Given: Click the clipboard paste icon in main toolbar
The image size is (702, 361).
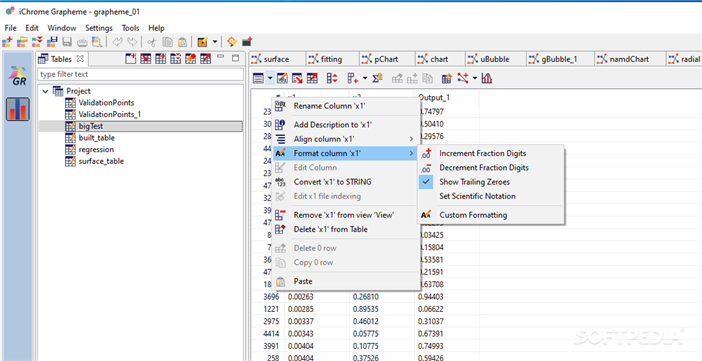Looking at the screenshot, I should [x=182, y=42].
